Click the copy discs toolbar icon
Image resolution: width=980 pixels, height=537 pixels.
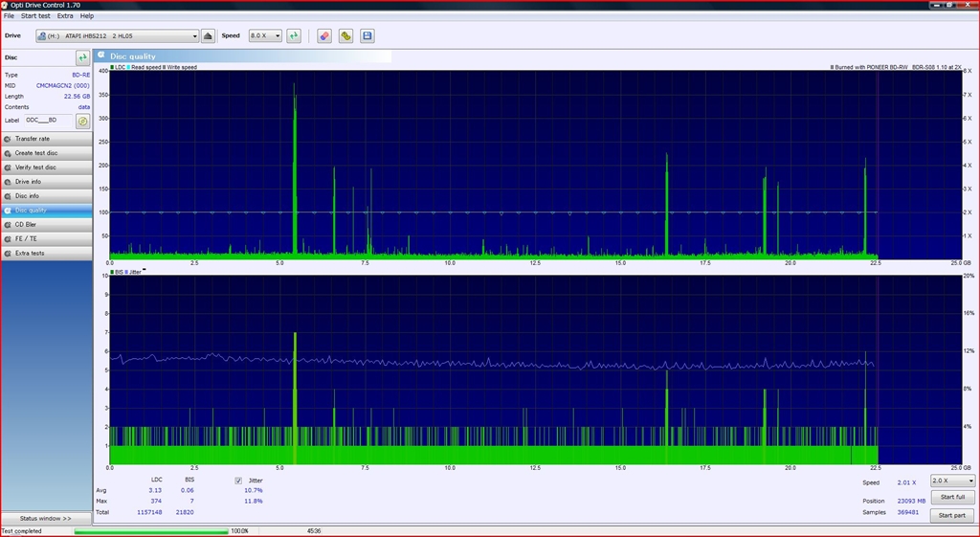pos(345,35)
